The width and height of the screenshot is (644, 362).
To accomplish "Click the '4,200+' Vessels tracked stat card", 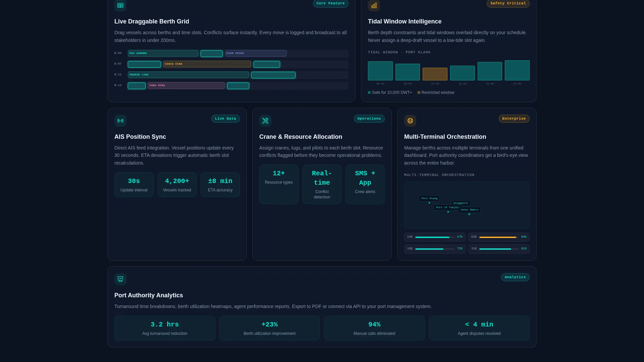I will click(x=177, y=185).
